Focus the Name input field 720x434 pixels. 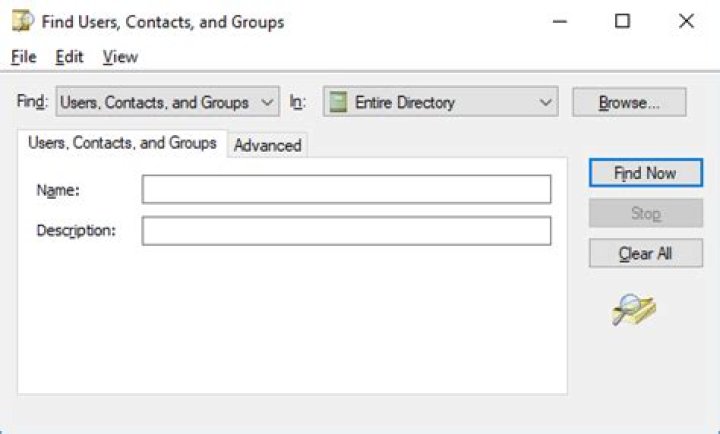(x=347, y=189)
